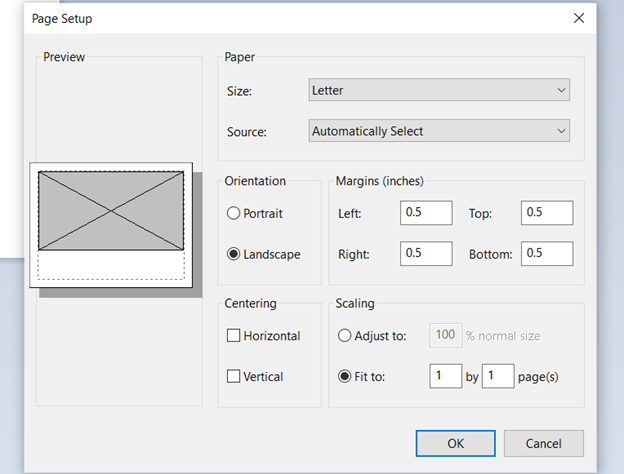Click the Page Setup title bar
624x474 pixels.
click(x=300, y=18)
